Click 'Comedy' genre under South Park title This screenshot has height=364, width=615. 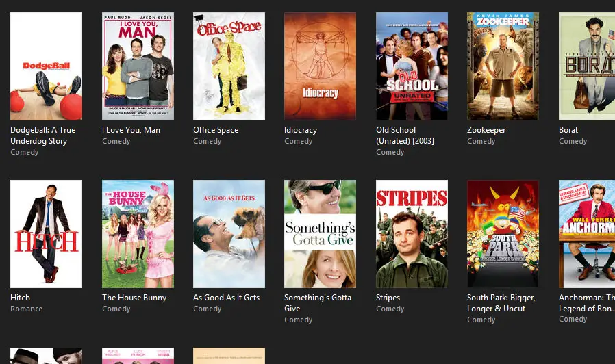tap(481, 320)
